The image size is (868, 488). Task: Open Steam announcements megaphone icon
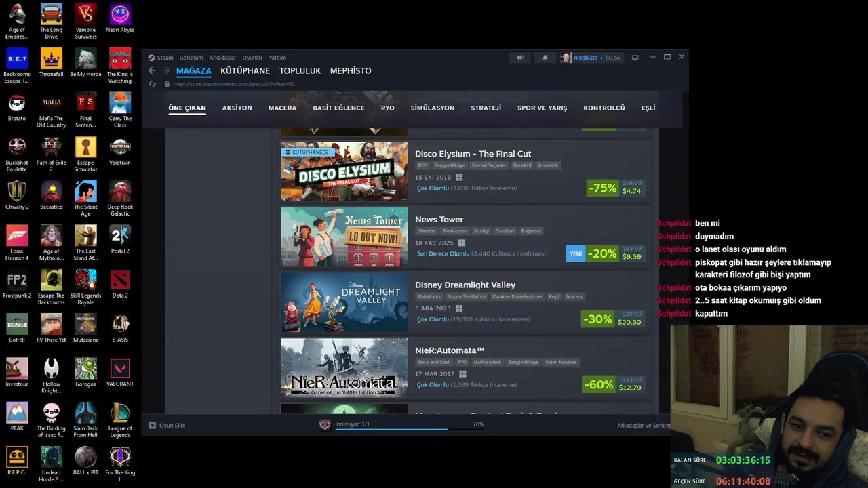pyautogui.click(x=520, y=58)
